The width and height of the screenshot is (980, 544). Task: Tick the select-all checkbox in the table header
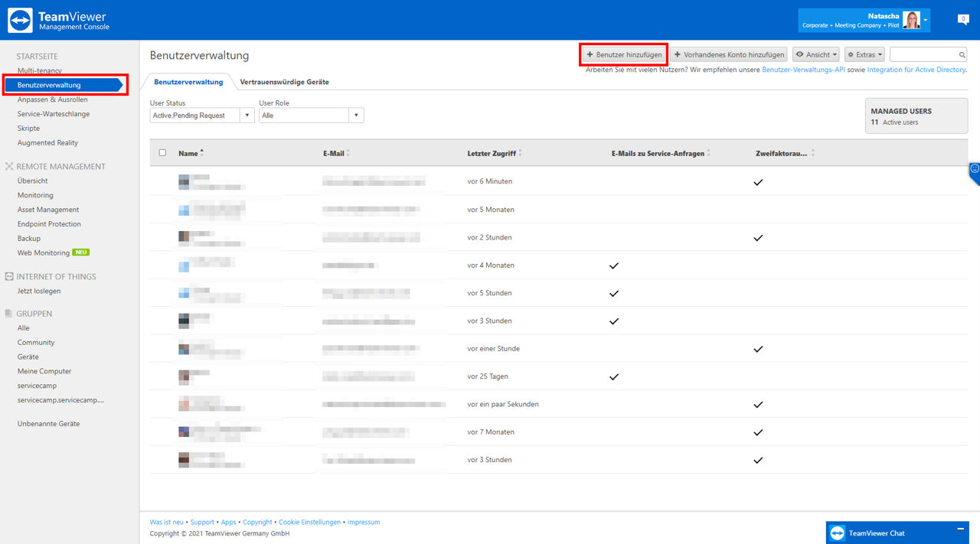(162, 153)
